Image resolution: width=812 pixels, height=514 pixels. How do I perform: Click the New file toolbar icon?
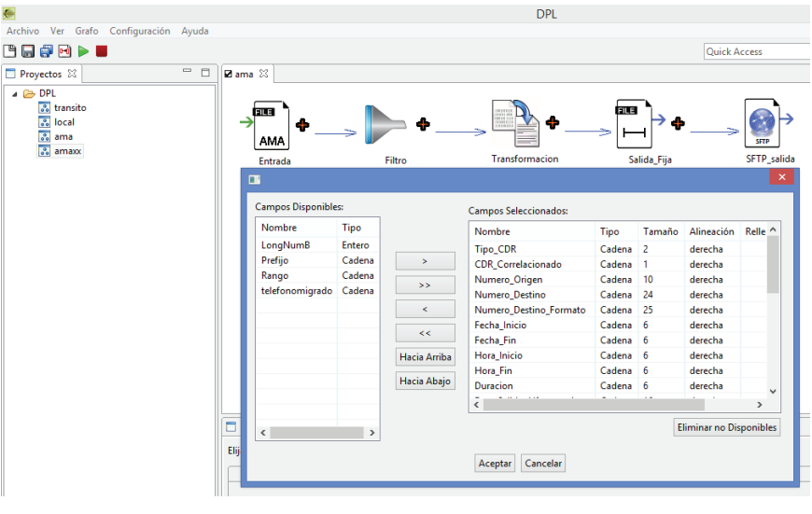click(x=9, y=51)
